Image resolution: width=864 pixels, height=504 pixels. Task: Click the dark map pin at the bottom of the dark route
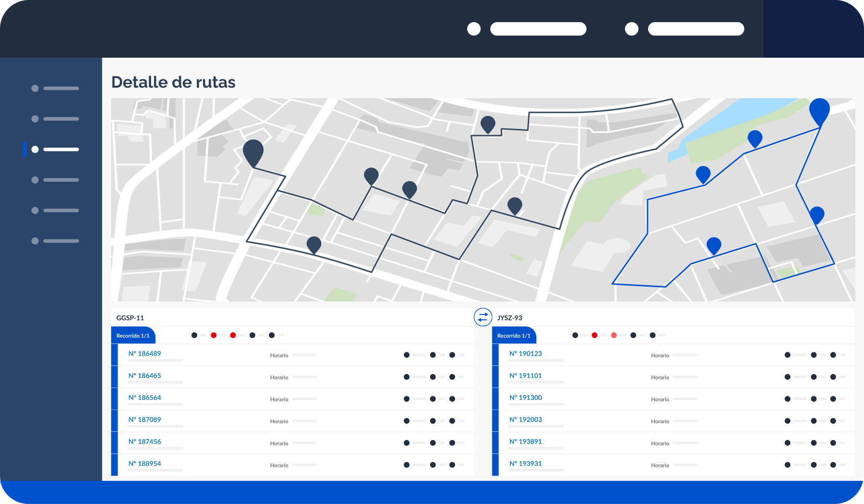point(314,244)
